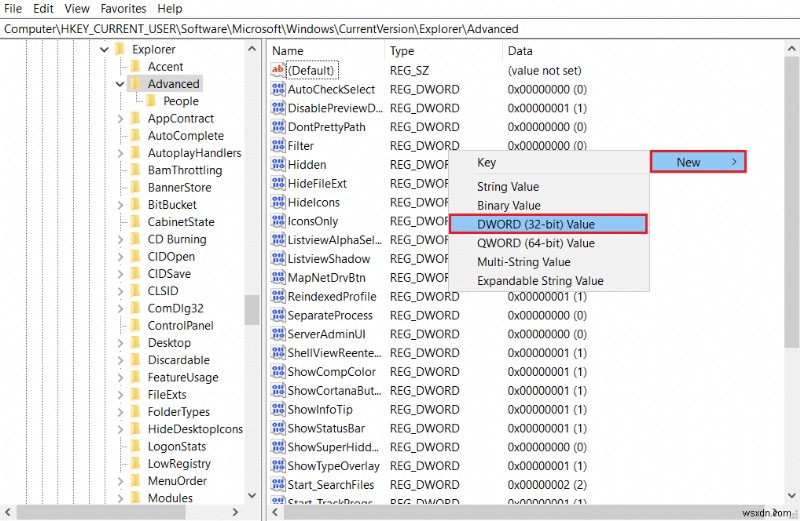Click the DontPrettyPath DWORD icon
800x521 pixels.
[278, 127]
